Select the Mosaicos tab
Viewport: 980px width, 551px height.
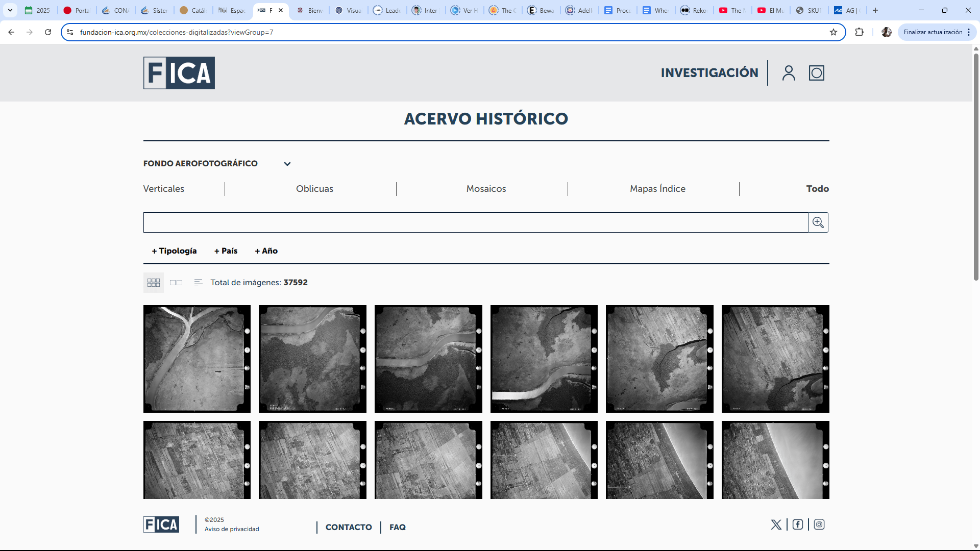(486, 189)
